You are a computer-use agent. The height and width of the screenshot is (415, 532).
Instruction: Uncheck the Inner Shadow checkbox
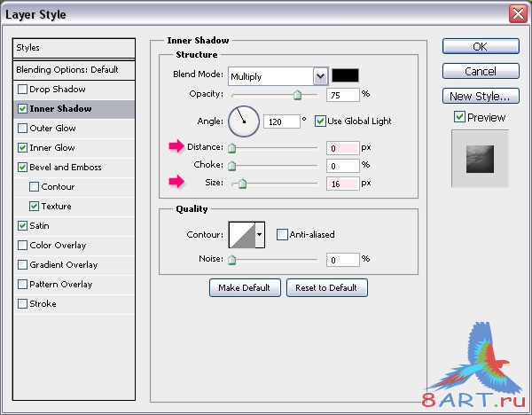[x=22, y=108]
